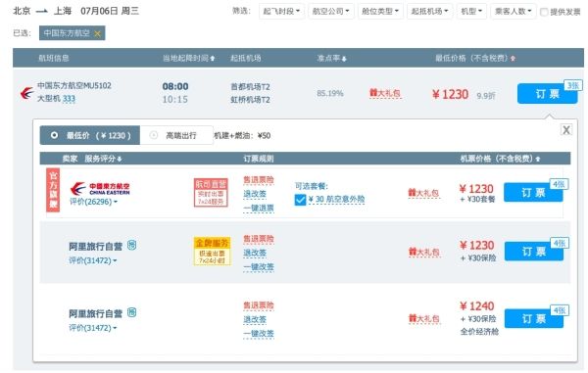The height and width of the screenshot is (373, 588).
Task: Click the 金牌服务 badge
Action: (212, 251)
